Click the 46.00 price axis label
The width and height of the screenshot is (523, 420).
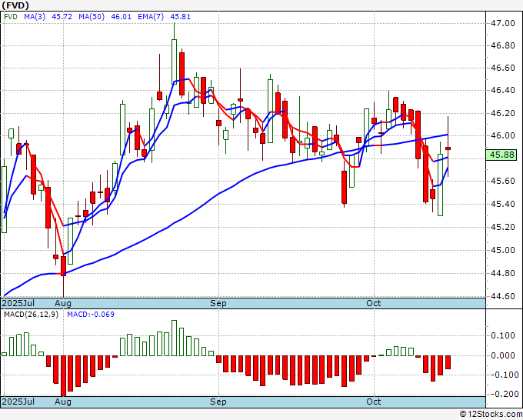503,136
